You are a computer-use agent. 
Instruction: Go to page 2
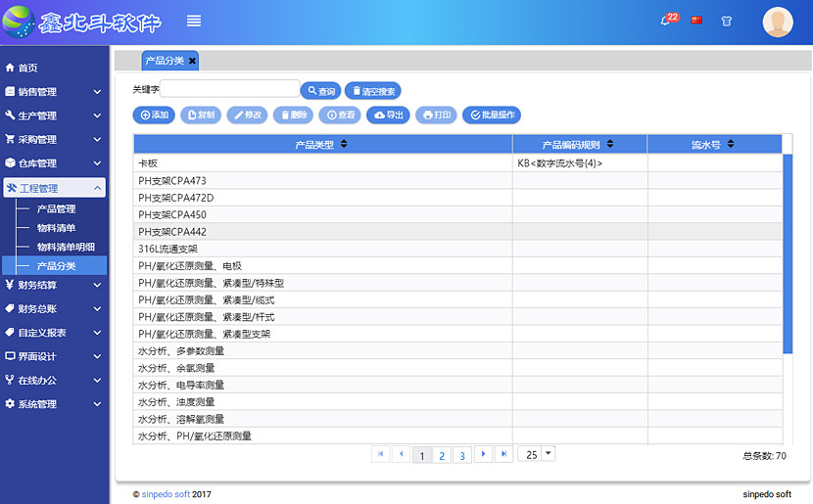click(442, 455)
